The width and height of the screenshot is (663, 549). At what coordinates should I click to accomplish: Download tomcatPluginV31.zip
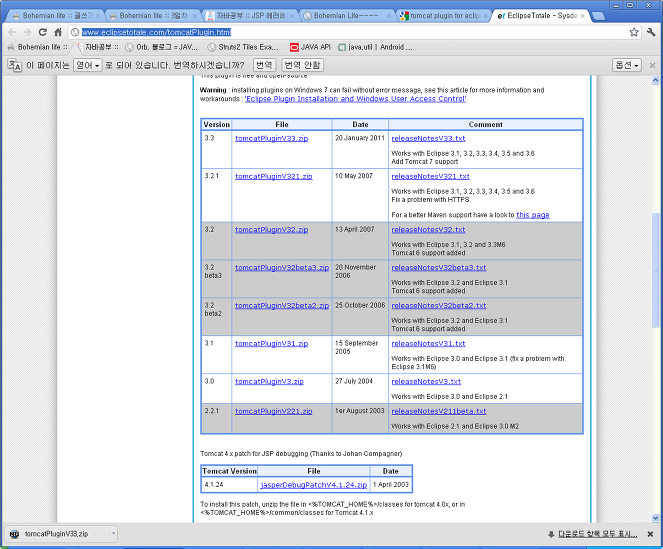(271, 343)
